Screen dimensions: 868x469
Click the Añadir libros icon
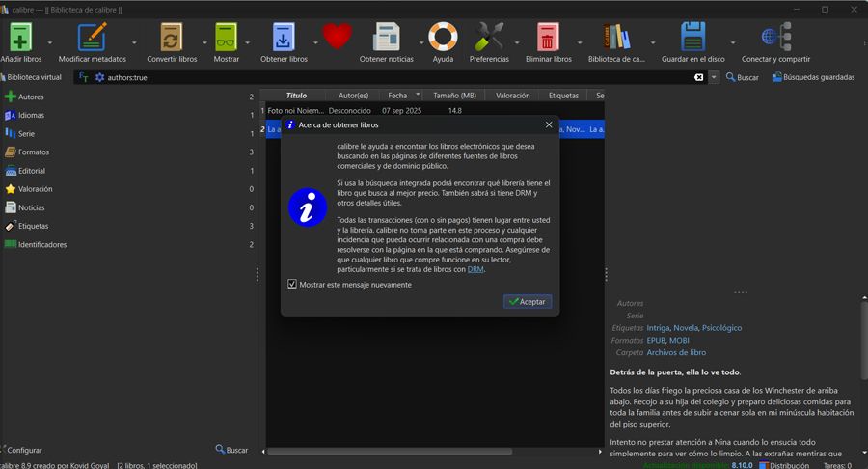pyautogui.click(x=20, y=38)
